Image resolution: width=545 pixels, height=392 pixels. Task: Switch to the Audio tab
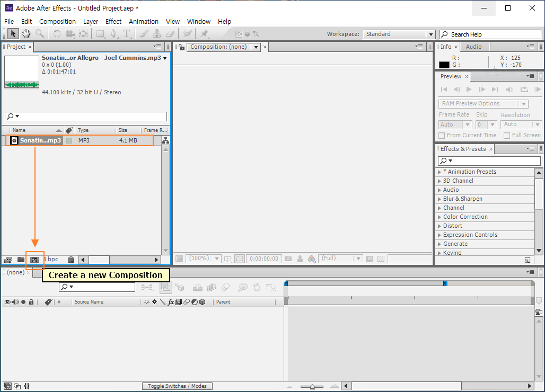click(473, 47)
